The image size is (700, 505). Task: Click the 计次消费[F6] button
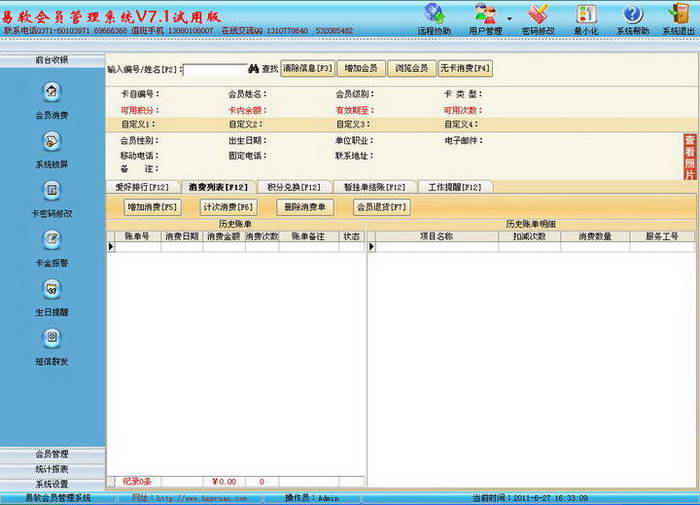[228, 207]
